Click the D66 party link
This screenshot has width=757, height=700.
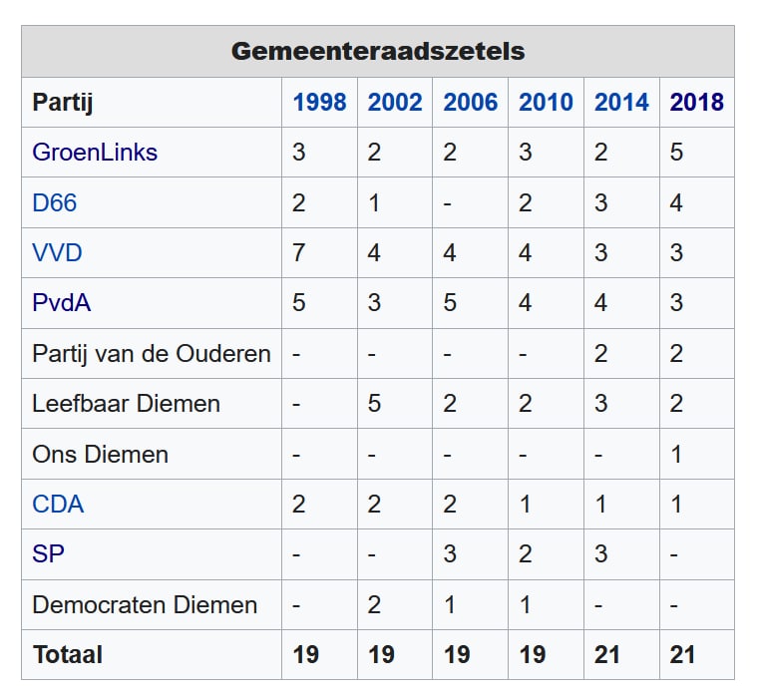55,203
